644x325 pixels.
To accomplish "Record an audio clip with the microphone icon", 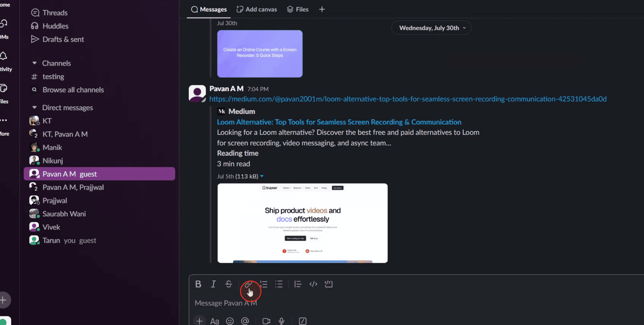I will [281, 321].
